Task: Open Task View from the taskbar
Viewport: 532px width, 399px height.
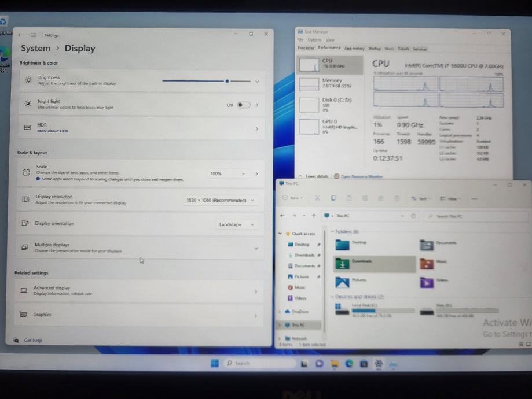Action: pyautogui.click(x=304, y=364)
